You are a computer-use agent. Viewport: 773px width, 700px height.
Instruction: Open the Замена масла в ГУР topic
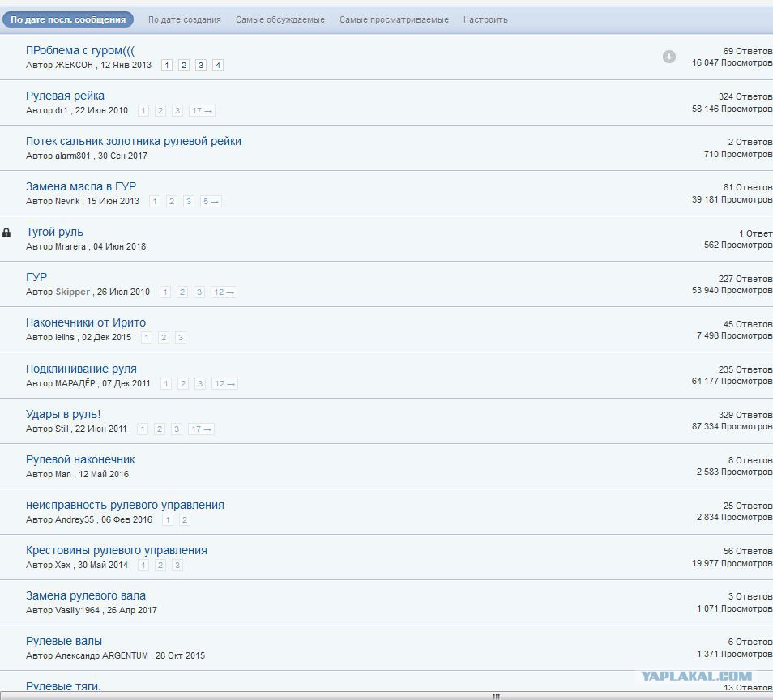coord(81,186)
